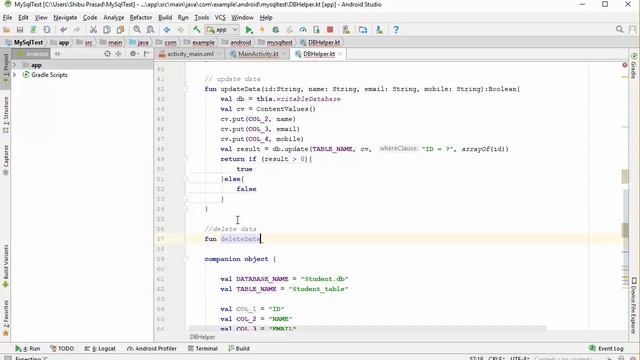Toggle the Device File Explorer panel
This screenshot has height=360, width=640.
pyautogui.click(x=633, y=306)
